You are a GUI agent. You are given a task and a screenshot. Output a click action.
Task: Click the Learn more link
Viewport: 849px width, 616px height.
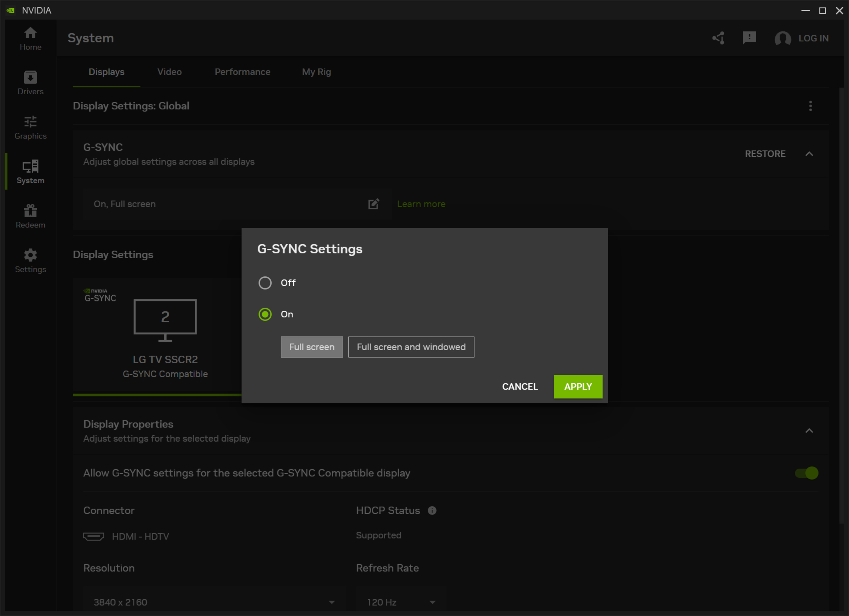421,204
